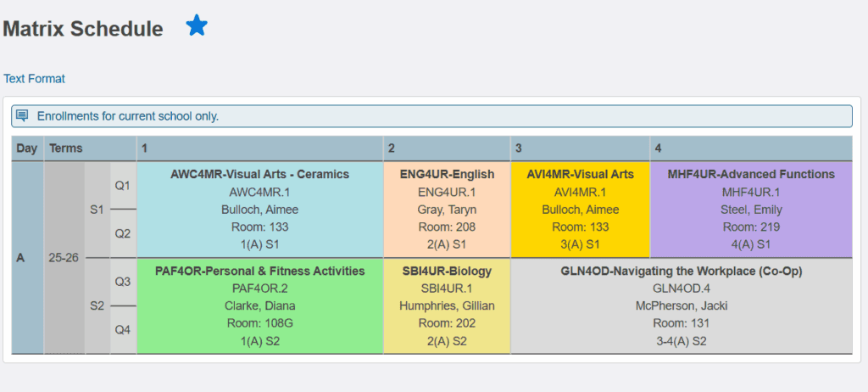This screenshot has width=868, height=392.
Task: Click the message icon beside Enrollments notice
Action: coord(22,116)
